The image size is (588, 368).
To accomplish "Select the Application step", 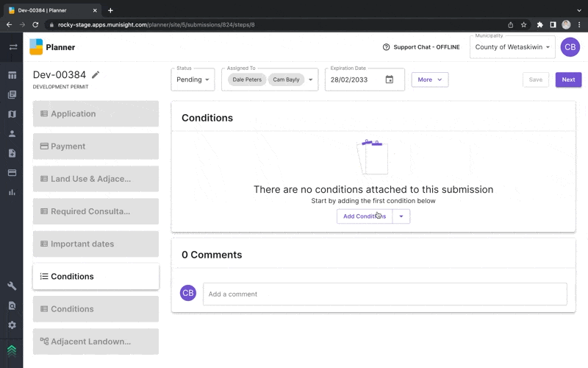I will (96, 114).
